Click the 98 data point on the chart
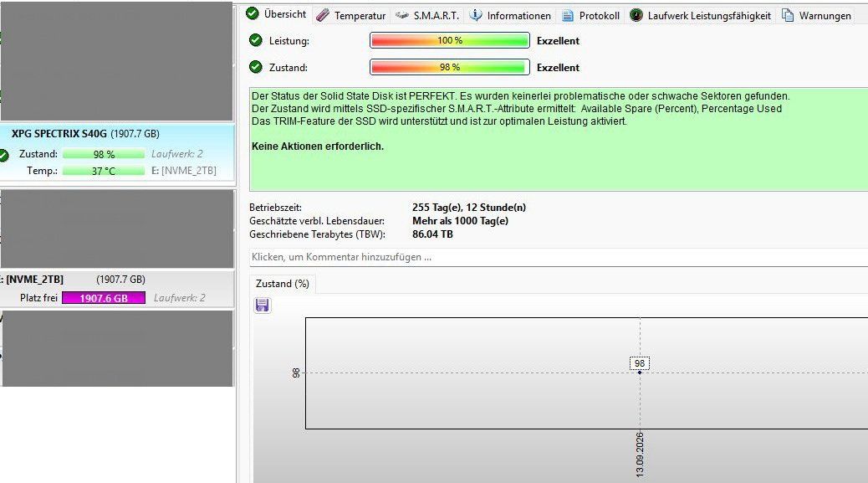868x483 pixels. point(640,373)
